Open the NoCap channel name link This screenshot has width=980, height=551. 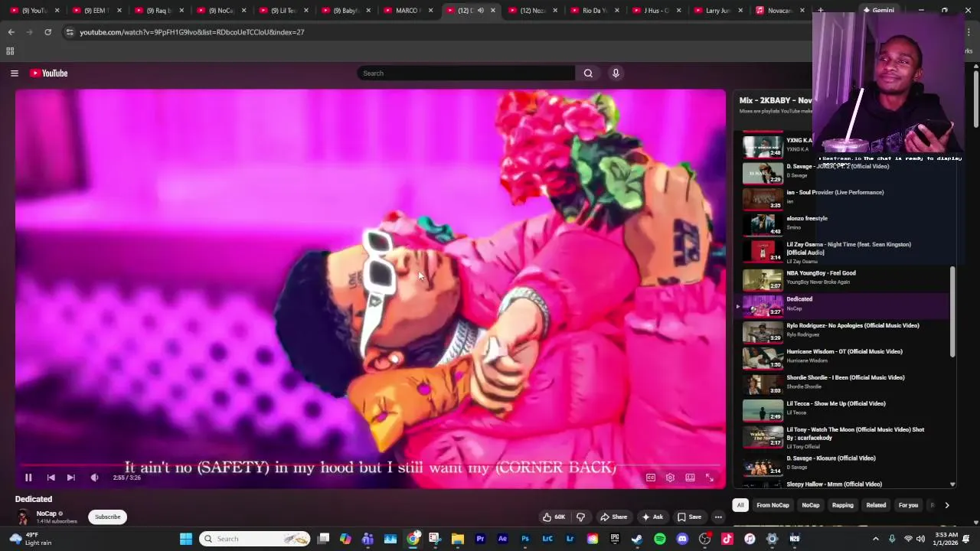click(x=47, y=514)
